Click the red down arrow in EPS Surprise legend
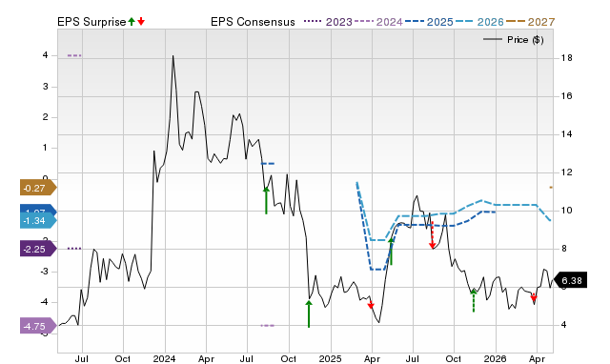Viewport: 610px width, 364px height. (141, 22)
